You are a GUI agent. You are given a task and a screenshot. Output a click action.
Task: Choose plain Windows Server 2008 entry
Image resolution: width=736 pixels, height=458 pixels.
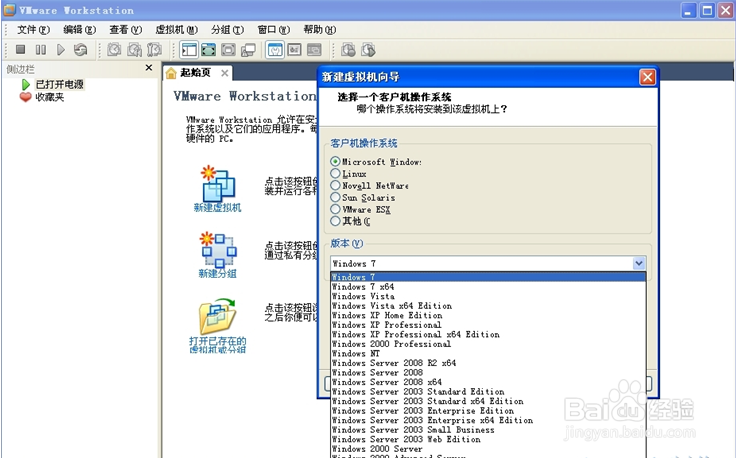pyautogui.click(x=488, y=373)
